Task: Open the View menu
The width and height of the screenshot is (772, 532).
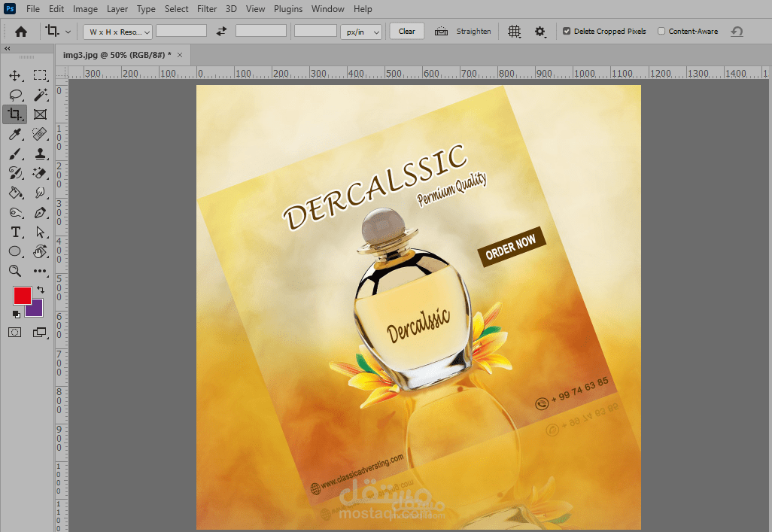Action: pos(255,9)
